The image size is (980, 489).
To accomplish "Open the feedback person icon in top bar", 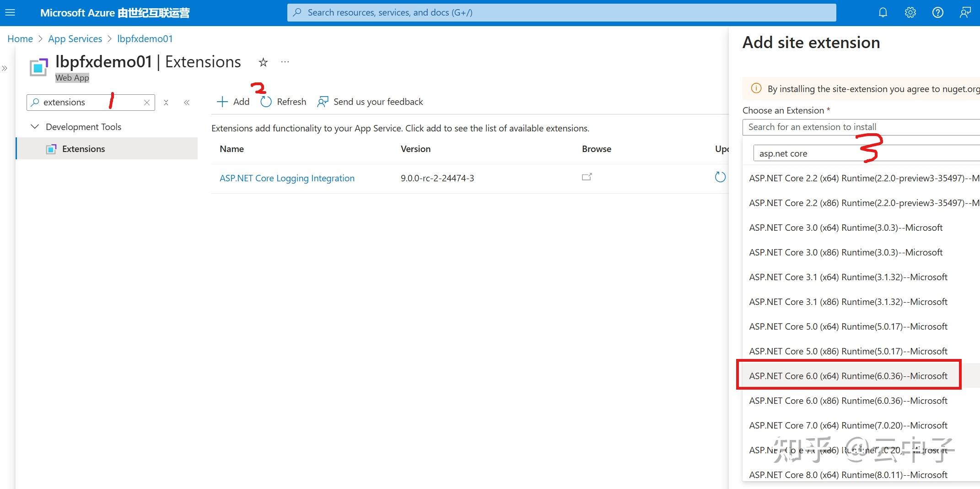I will point(965,12).
